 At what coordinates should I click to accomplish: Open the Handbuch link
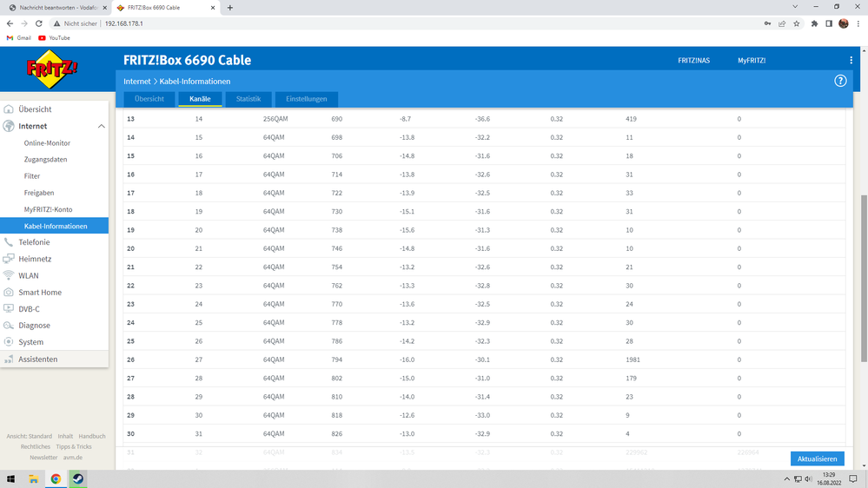(92, 436)
